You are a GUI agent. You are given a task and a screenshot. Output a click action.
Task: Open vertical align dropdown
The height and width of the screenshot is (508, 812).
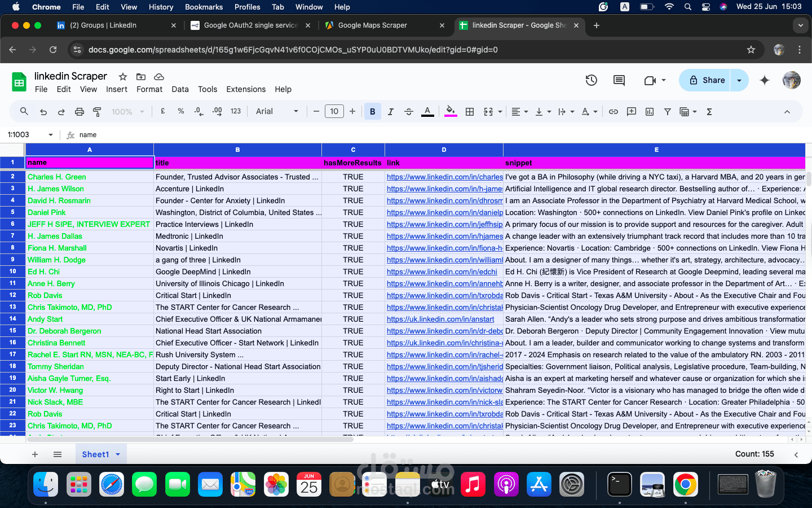[542, 112]
